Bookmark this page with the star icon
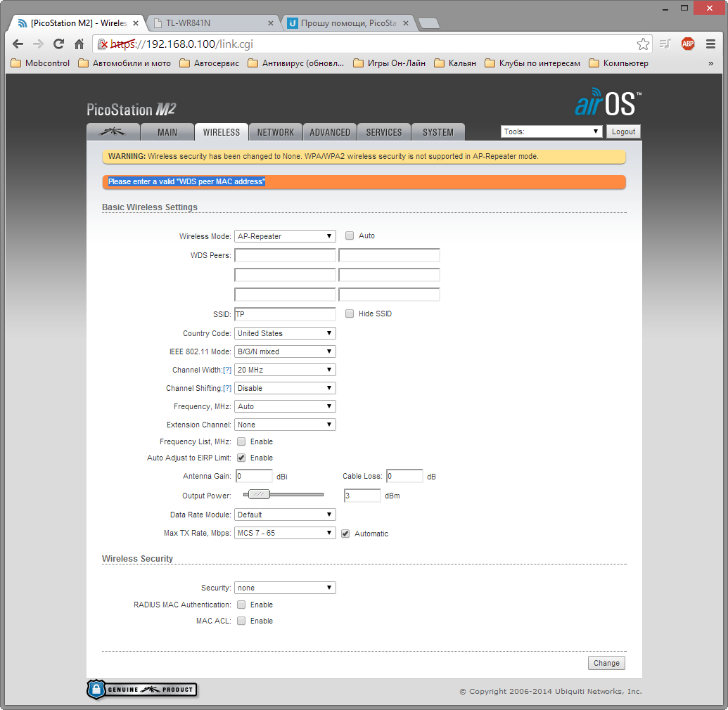 pos(643,44)
